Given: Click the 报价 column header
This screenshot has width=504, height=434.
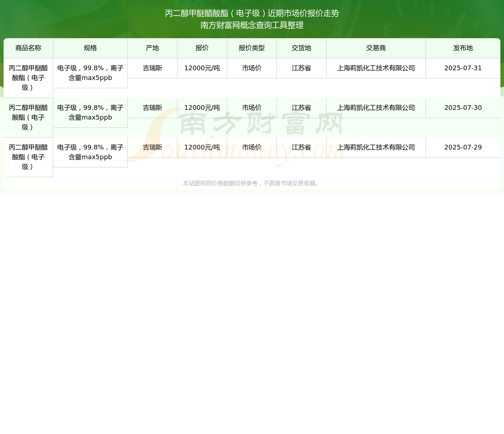Looking at the screenshot, I should 202,48.
